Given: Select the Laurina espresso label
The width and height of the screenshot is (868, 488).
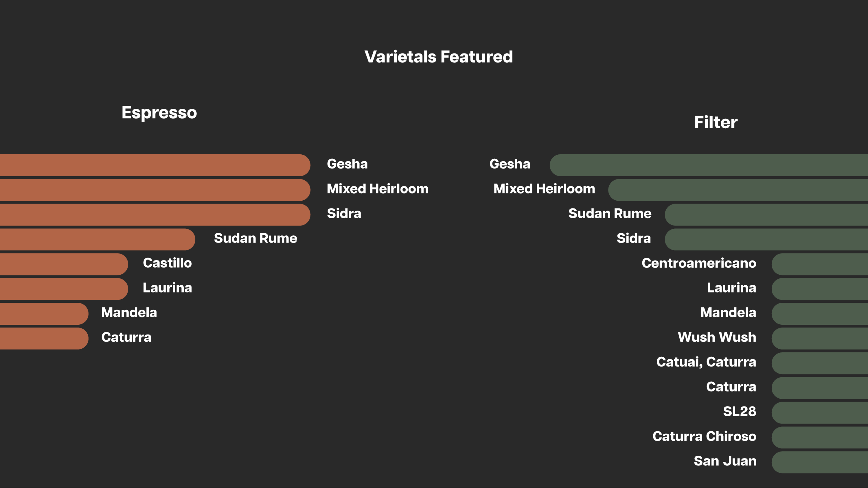Looking at the screenshot, I should [x=167, y=288].
